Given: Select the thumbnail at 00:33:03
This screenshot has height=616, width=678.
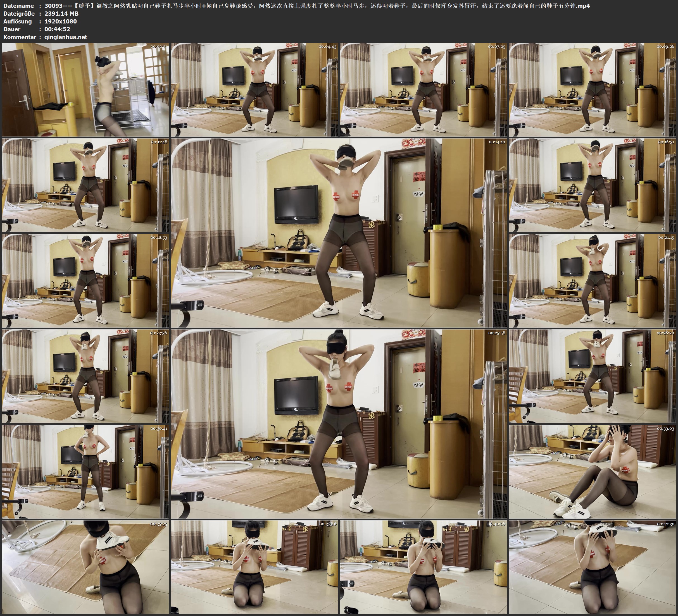Looking at the screenshot, I should [x=592, y=471].
